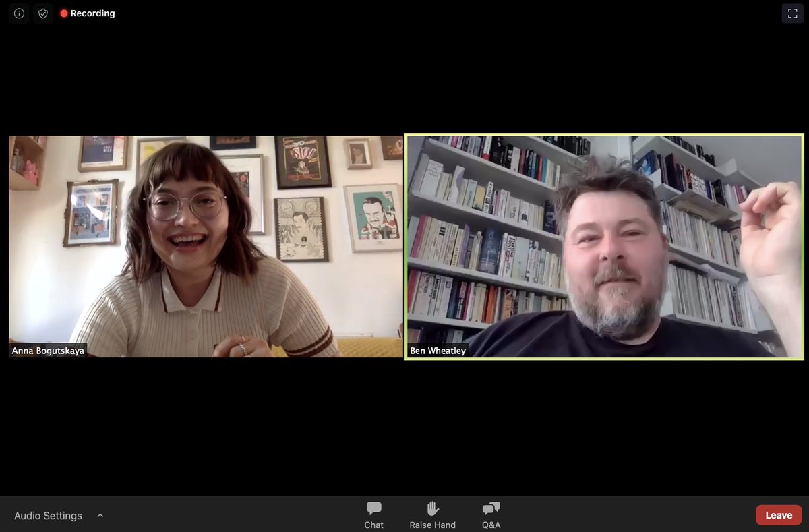Viewport: 809px width, 532px height.
Task: Select Anna Bogutskaya's video tile
Action: (204, 246)
